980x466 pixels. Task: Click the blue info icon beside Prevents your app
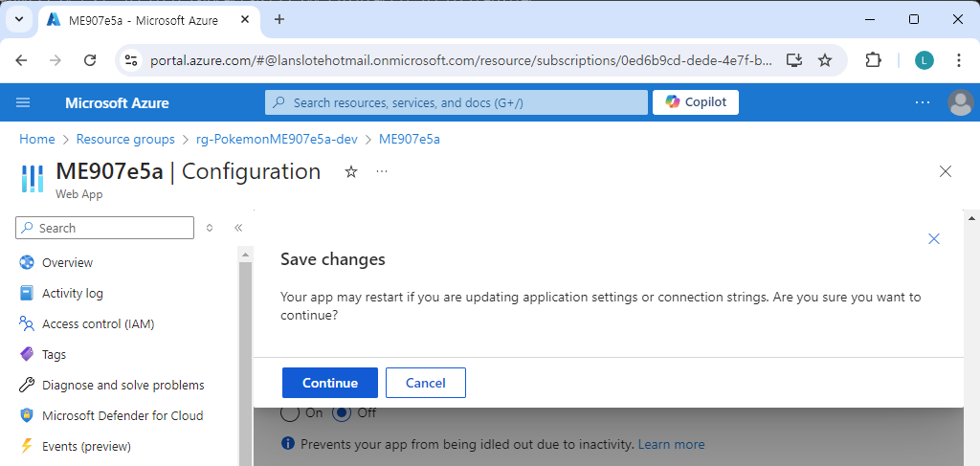coord(288,443)
